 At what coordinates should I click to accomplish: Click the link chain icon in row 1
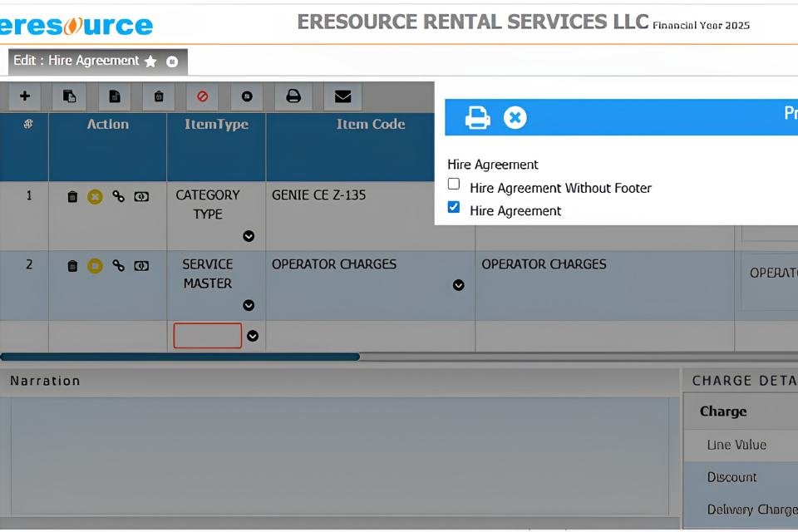click(118, 196)
